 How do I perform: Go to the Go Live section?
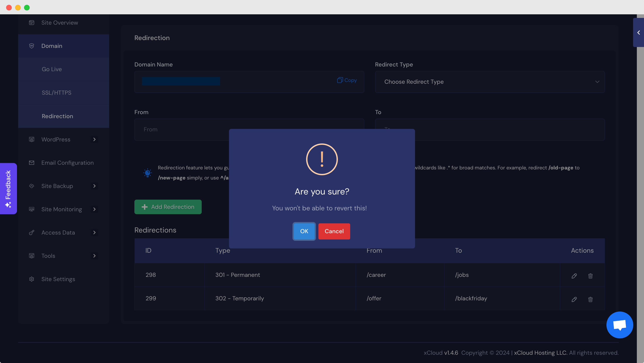[52, 69]
